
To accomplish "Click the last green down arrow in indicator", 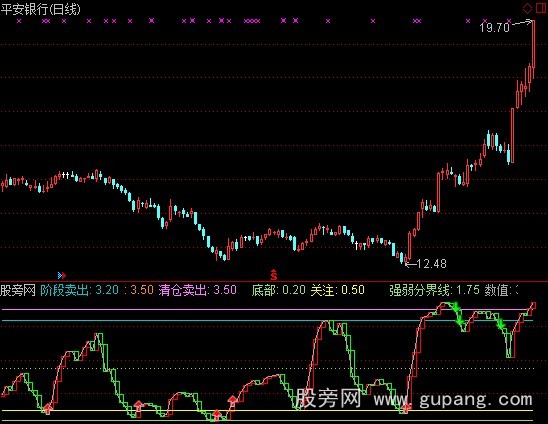I will 501,324.
